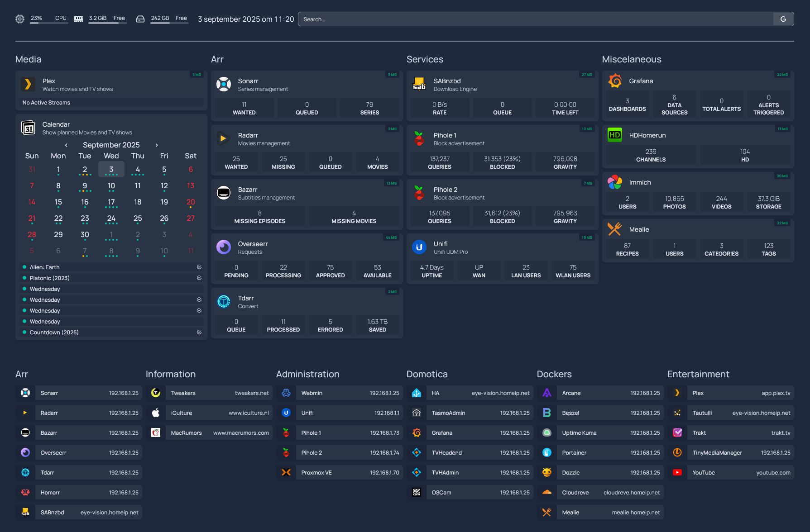The width and height of the screenshot is (810, 532).
Task: Open the OSCam bookmark
Action: 470,493
